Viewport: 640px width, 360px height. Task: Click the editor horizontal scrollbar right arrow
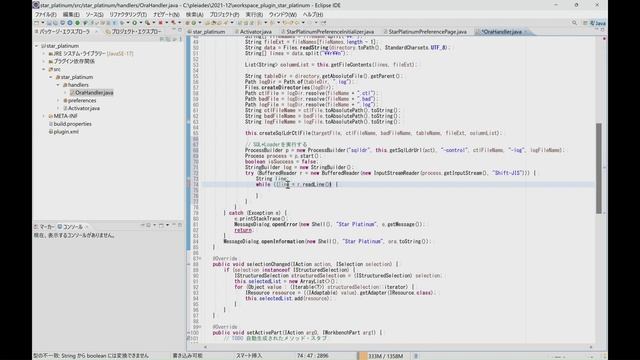591,347
